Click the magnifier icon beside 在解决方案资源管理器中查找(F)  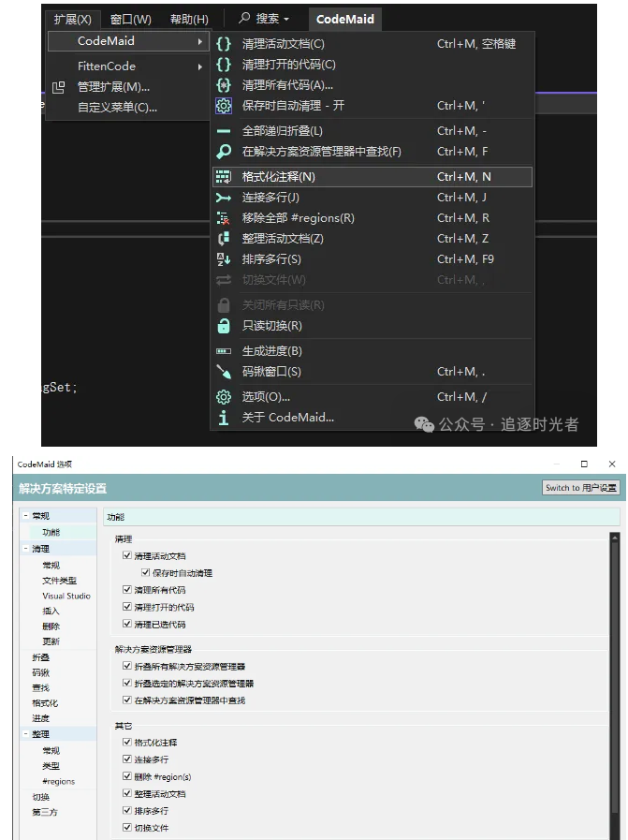tap(224, 152)
